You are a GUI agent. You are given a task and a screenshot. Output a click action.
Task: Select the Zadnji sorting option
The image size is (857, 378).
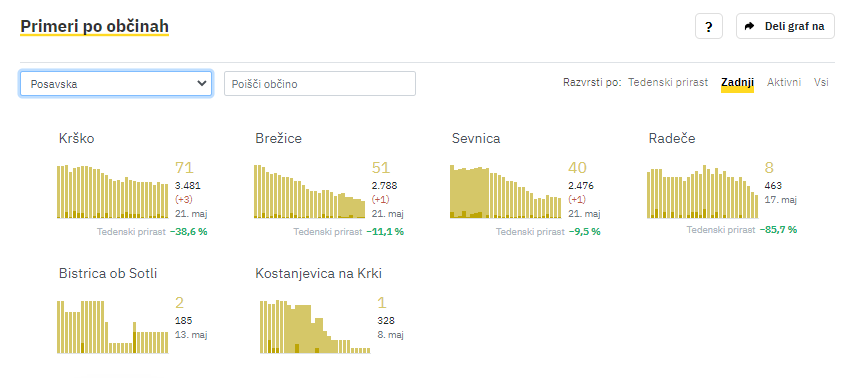pyautogui.click(x=737, y=82)
